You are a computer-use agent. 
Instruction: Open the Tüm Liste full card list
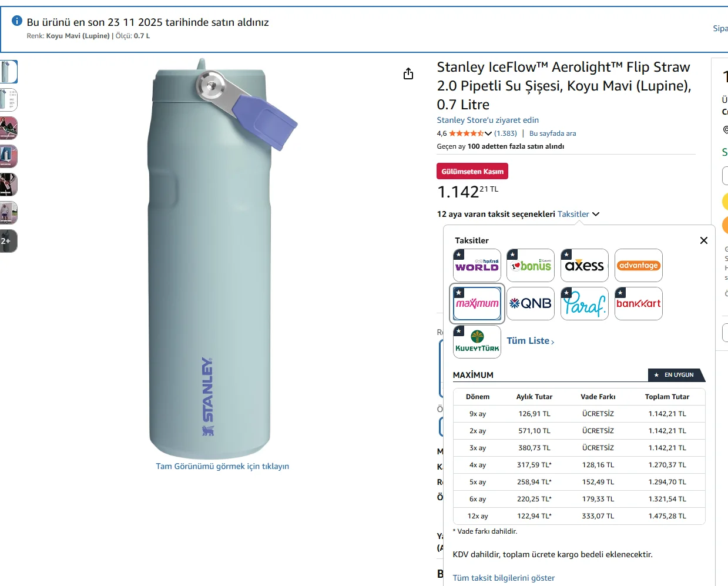point(530,341)
